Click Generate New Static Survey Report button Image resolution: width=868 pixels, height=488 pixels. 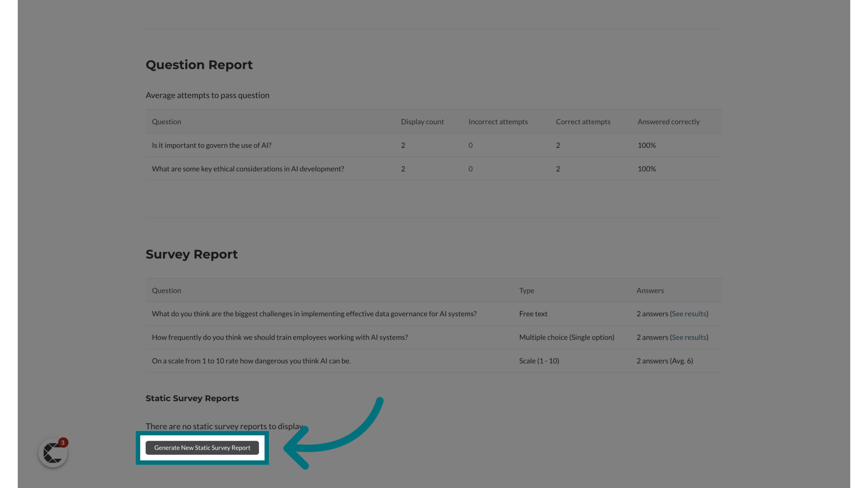pyautogui.click(x=202, y=448)
